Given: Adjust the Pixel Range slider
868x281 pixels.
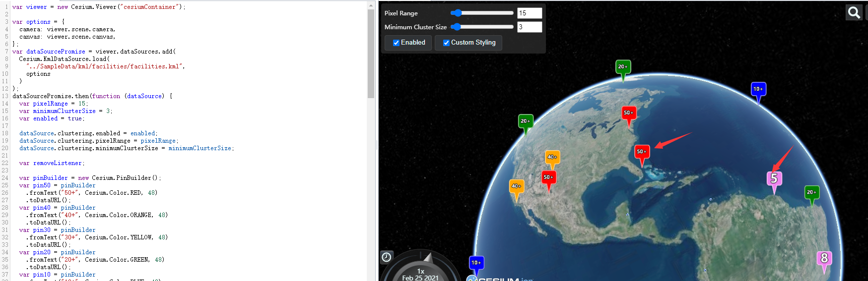Looking at the screenshot, I should [482, 13].
